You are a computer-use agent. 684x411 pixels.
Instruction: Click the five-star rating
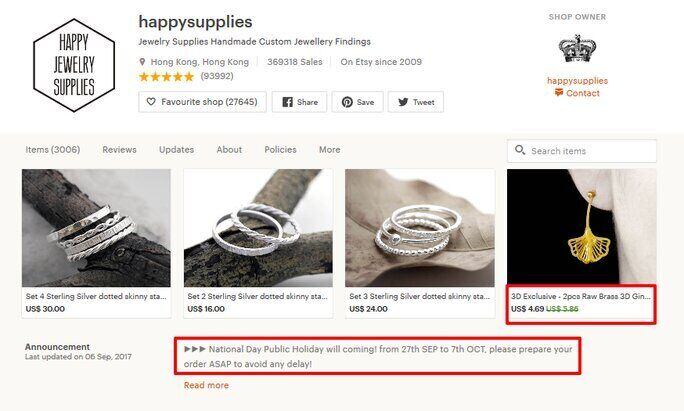[x=166, y=77]
